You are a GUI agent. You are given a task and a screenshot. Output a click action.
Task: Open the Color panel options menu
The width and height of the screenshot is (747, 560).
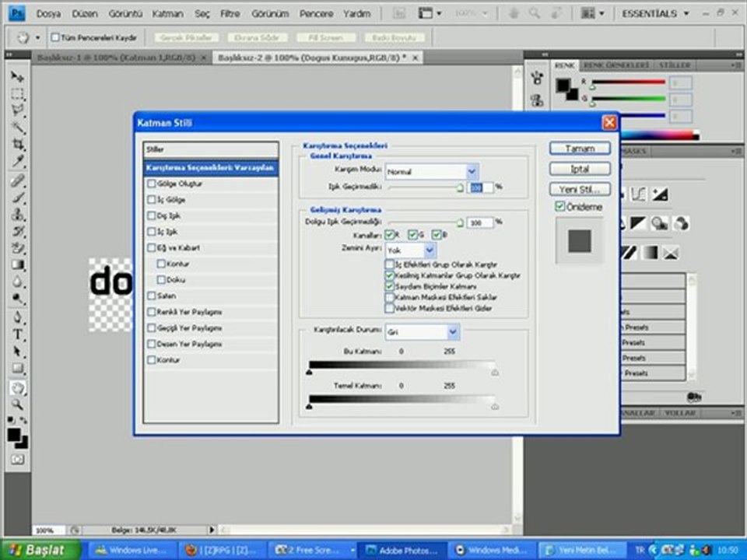737,65
